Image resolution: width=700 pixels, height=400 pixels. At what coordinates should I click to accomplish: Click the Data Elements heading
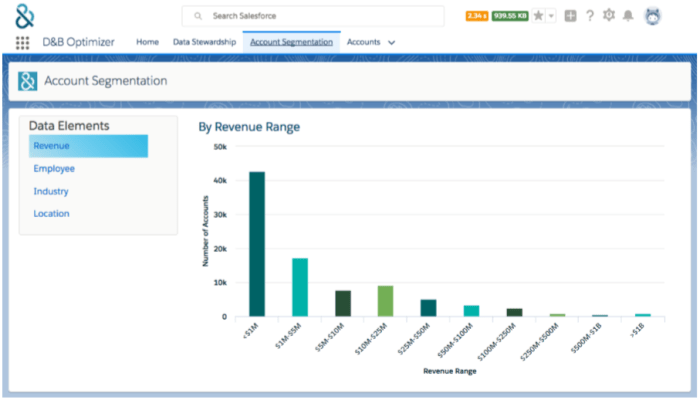click(x=69, y=126)
